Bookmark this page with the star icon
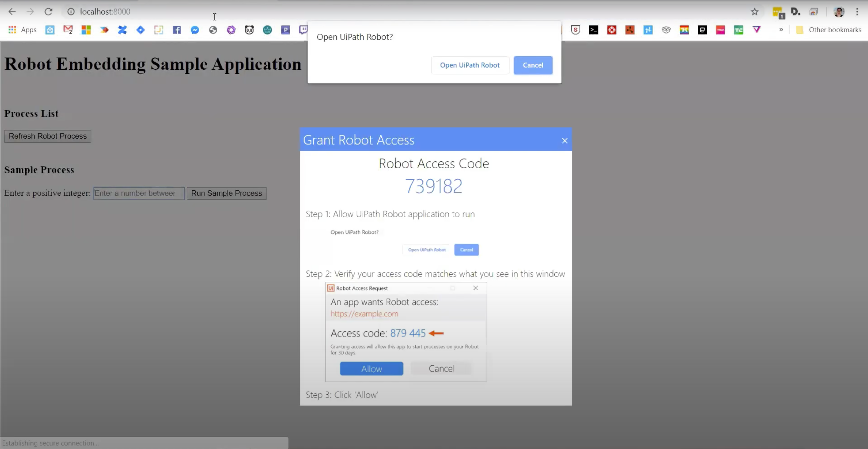The width and height of the screenshot is (868, 449). coord(754,12)
